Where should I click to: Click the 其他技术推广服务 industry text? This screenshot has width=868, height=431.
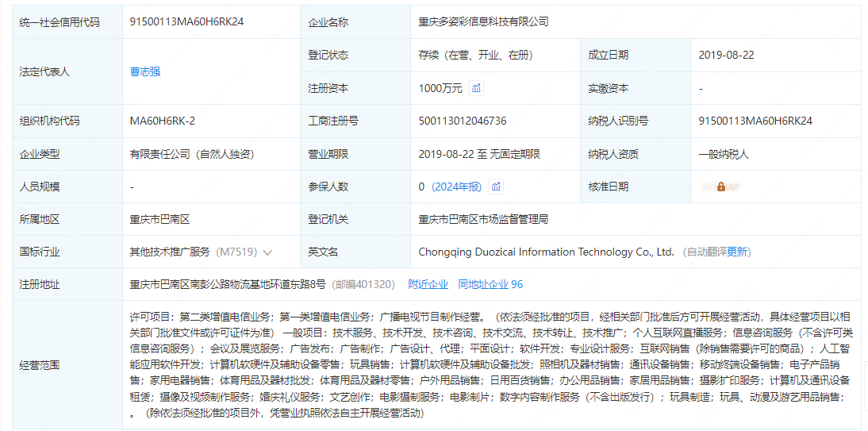tap(170, 252)
